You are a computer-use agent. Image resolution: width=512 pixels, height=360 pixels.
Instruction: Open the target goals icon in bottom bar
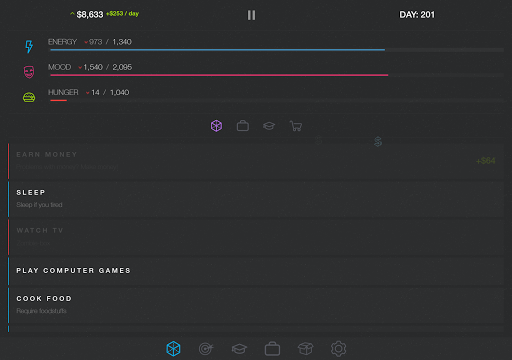click(x=206, y=349)
